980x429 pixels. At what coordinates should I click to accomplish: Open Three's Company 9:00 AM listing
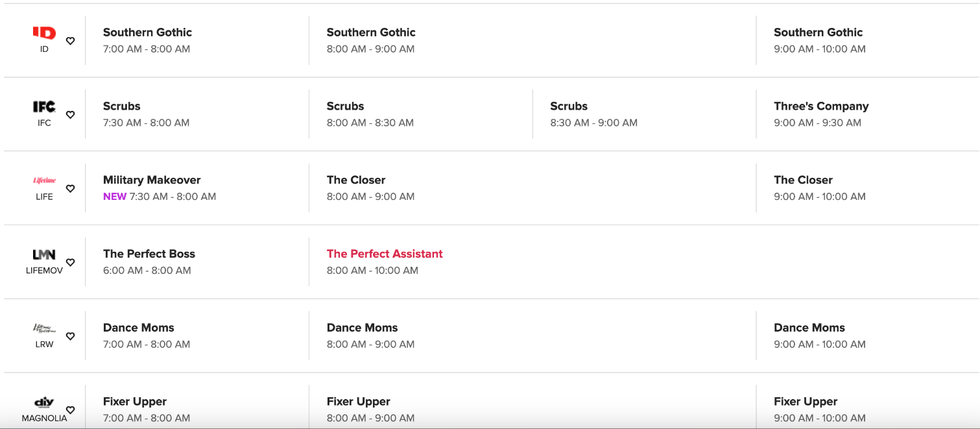[x=820, y=106]
